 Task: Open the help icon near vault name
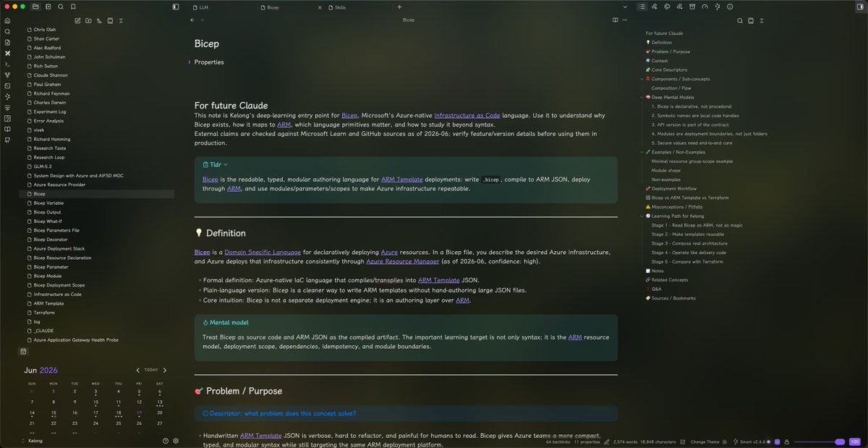click(x=166, y=441)
